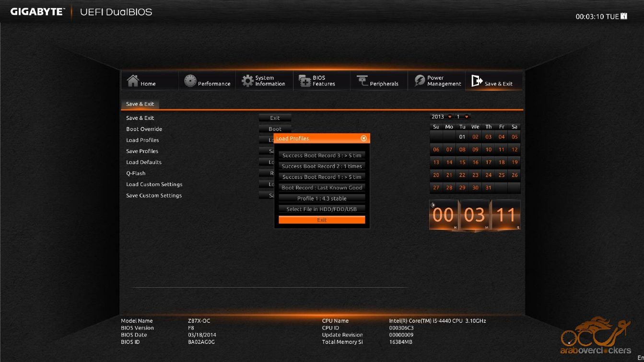Load Profile 1 4.3 stable

coord(322,199)
